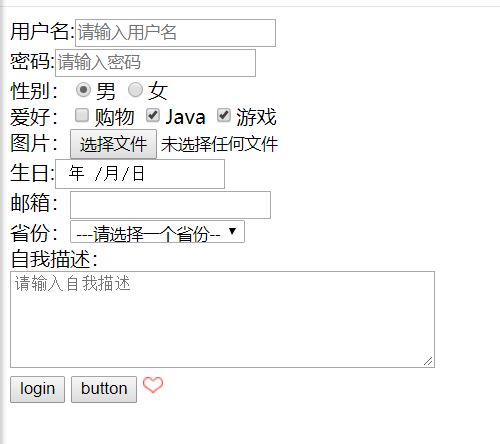Click the button labeled button
The width and height of the screenshot is (500, 444).
pyautogui.click(x=104, y=389)
